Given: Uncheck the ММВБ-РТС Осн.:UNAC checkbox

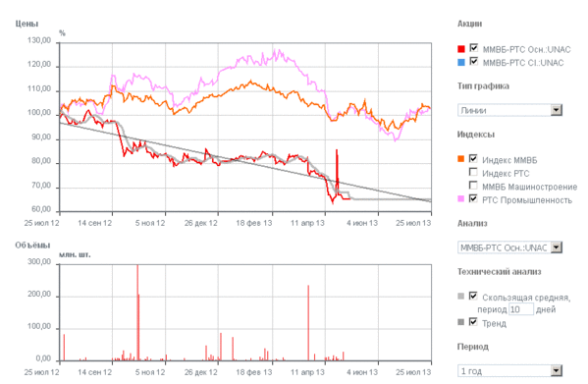Looking at the screenshot, I should click(474, 47).
